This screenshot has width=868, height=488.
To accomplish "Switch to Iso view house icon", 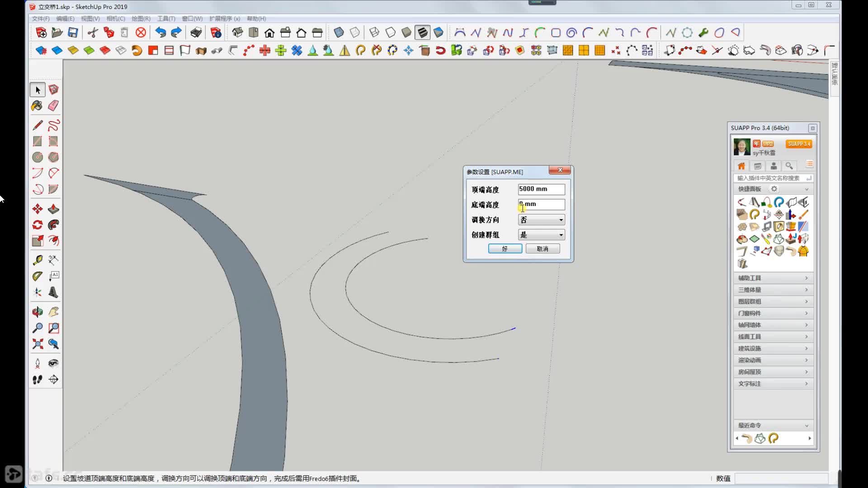I will (x=237, y=33).
